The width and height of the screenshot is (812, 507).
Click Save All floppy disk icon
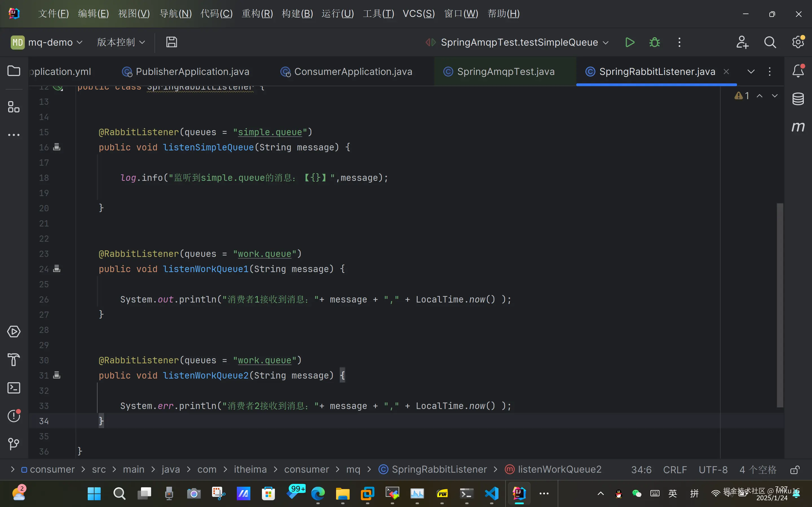click(x=171, y=42)
